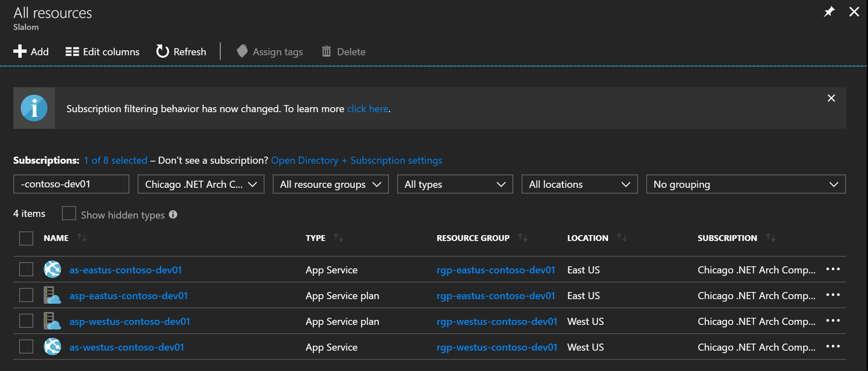This screenshot has width=868, height=371.
Task: Check the asp-eastus-contoso-dev01 row checkbox
Action: [x=26, y=295]
